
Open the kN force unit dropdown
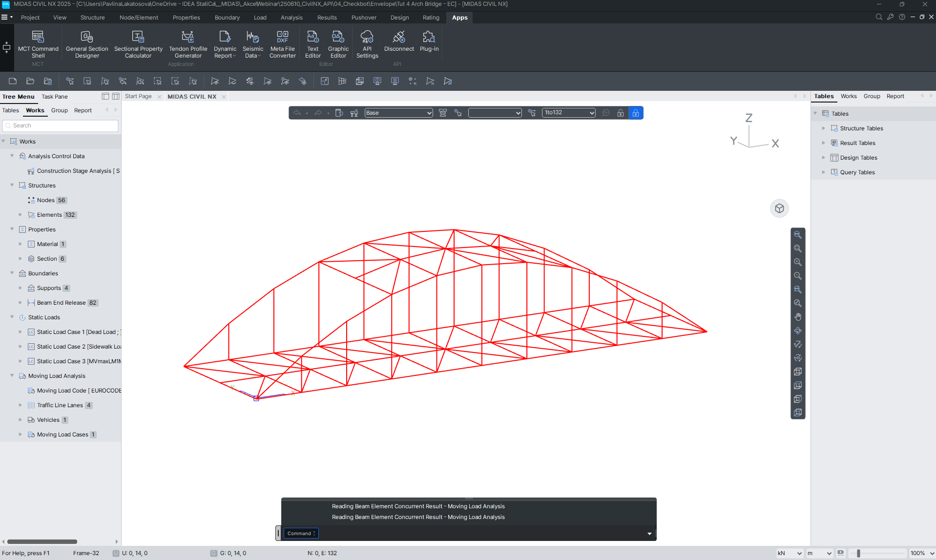pos(790,553)
